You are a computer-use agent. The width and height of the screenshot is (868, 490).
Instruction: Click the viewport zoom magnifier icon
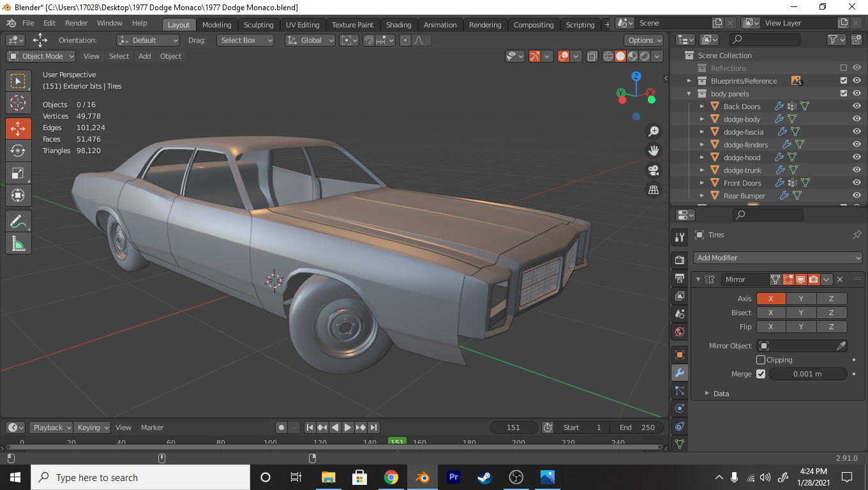[x=654, y=131]
